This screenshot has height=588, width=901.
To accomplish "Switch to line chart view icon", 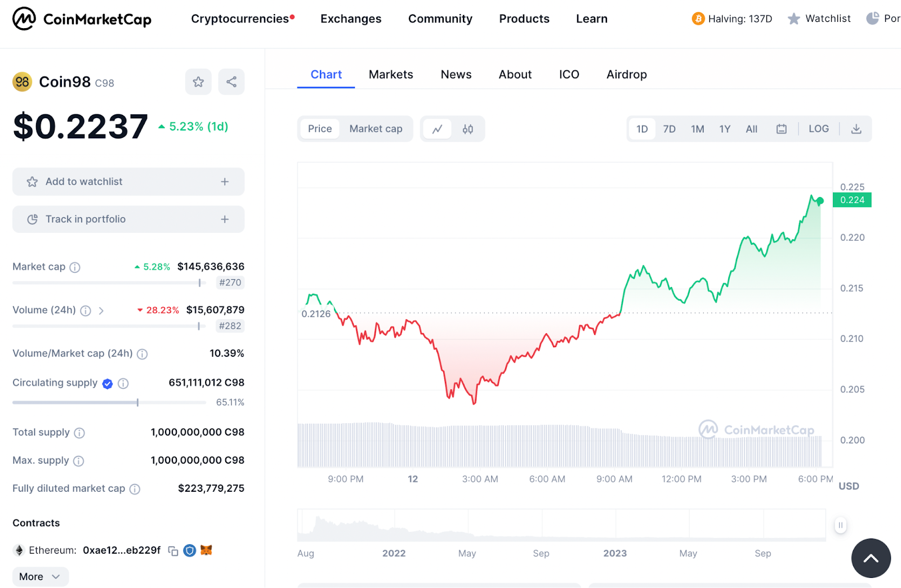I will click(437, 129).
